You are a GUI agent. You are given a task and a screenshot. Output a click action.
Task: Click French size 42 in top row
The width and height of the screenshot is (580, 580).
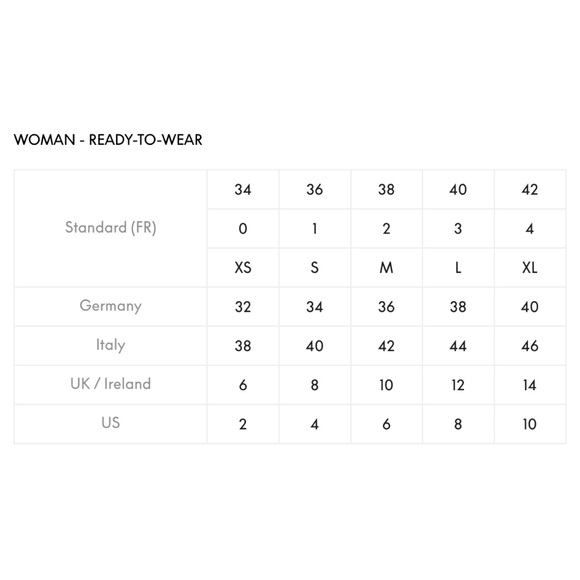pos(530,189)
